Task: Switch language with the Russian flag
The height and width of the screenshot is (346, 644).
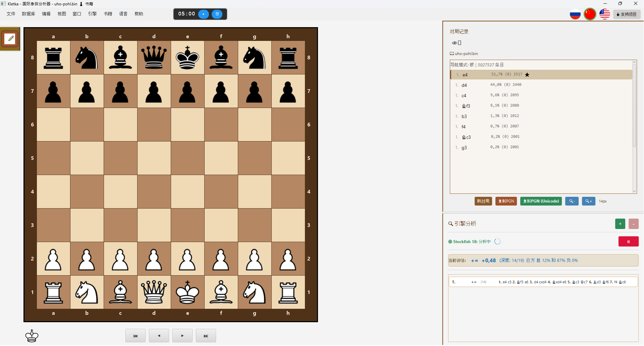Action: 575,14
